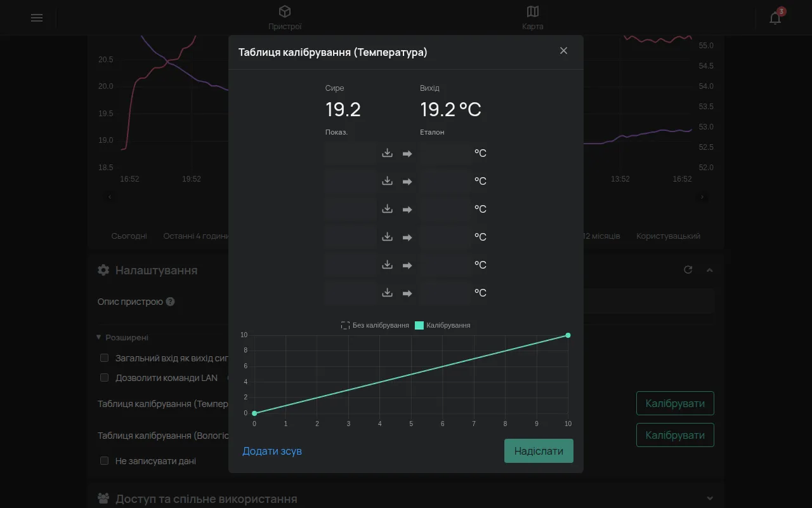Open the notifications bell
The width and height of the screenshot is (812, 508).
775,18
